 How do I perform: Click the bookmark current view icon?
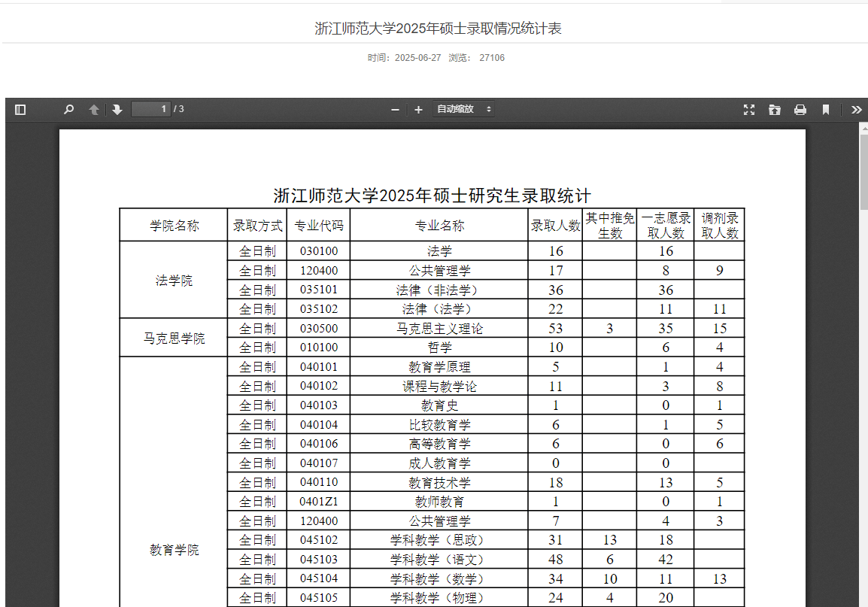[x=825, y=110]
